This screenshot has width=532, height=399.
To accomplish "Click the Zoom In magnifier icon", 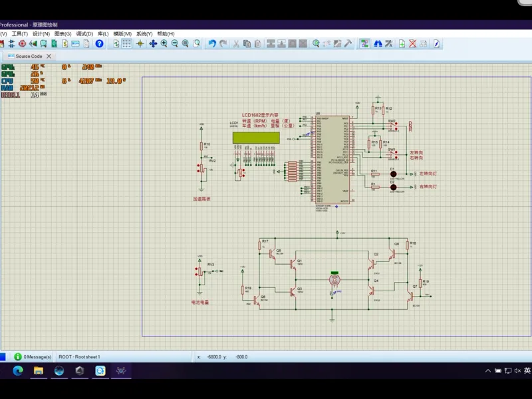I will 164,43.
